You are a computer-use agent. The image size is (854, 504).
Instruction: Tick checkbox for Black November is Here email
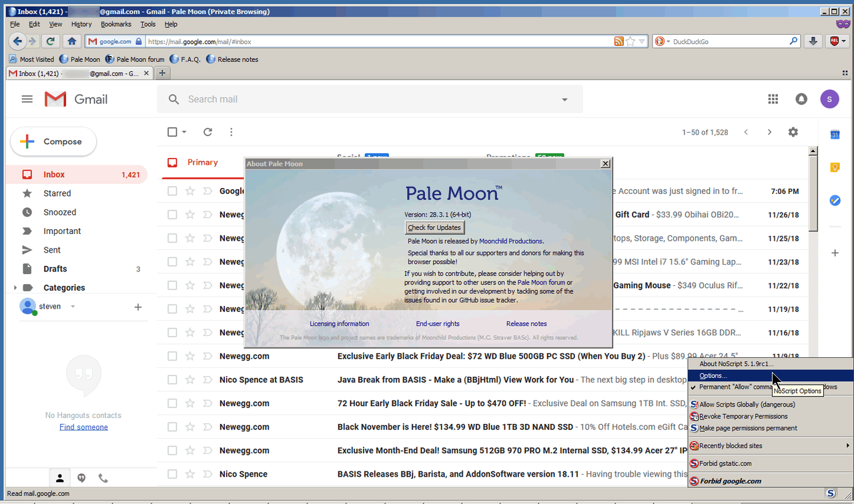[x=172, y=427]
